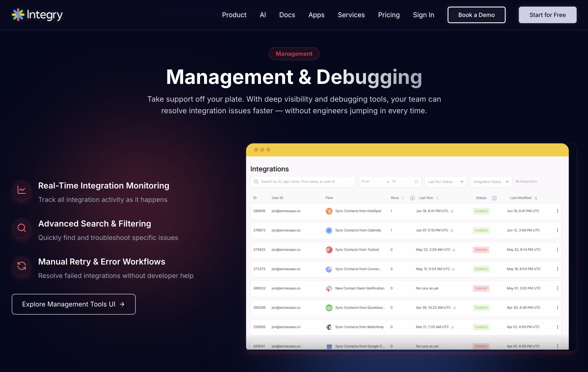Image resolution: width=588 pixels, height=372 pixels.
Task: Click the Deleted status badge in row 273825
Action: [481, 249]
